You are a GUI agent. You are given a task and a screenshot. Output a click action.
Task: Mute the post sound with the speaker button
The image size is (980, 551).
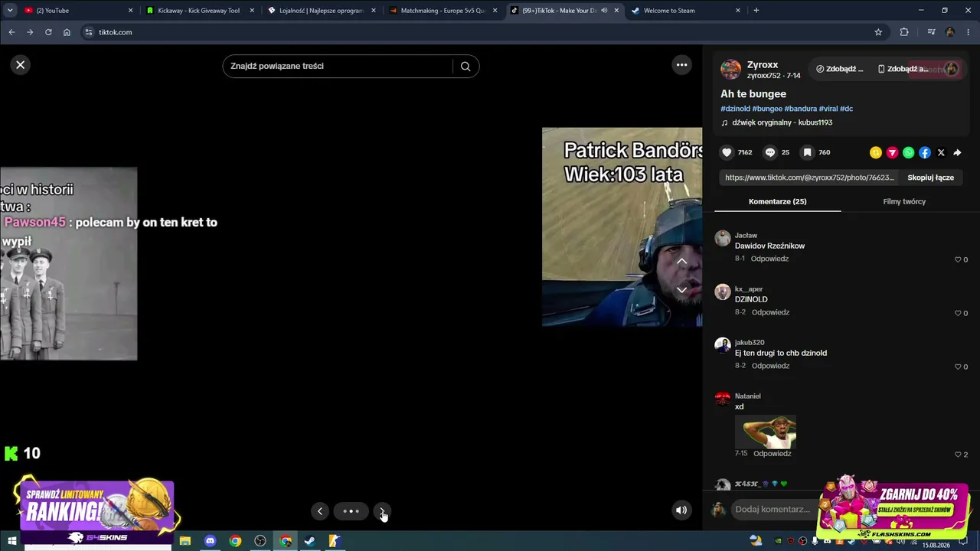[681, 510]
